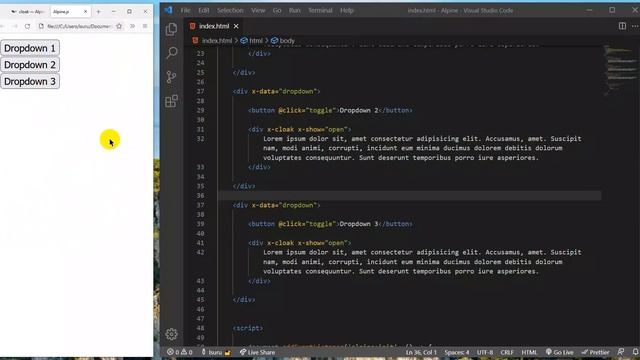
Task: Open the Source Control view
Action: click(171, 77)
